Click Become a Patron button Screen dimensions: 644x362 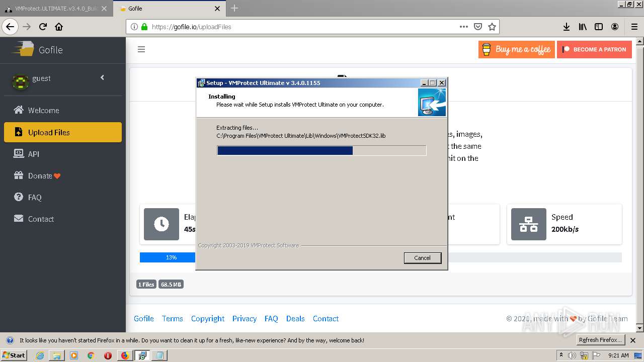594,49
